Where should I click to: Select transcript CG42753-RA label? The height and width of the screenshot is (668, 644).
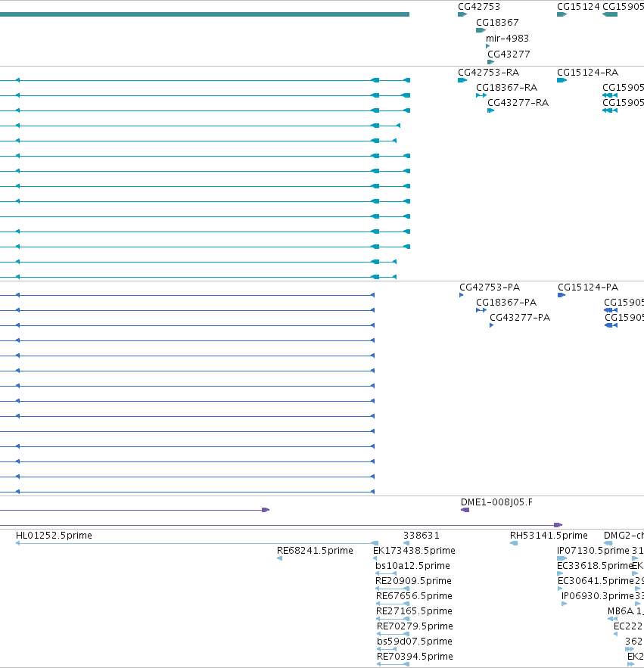[x=488, y=72]
